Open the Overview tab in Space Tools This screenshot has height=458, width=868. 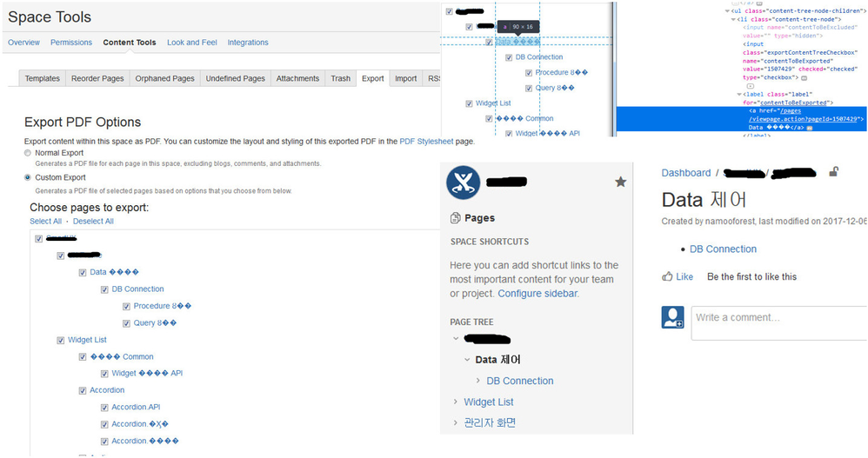(23, 43)
